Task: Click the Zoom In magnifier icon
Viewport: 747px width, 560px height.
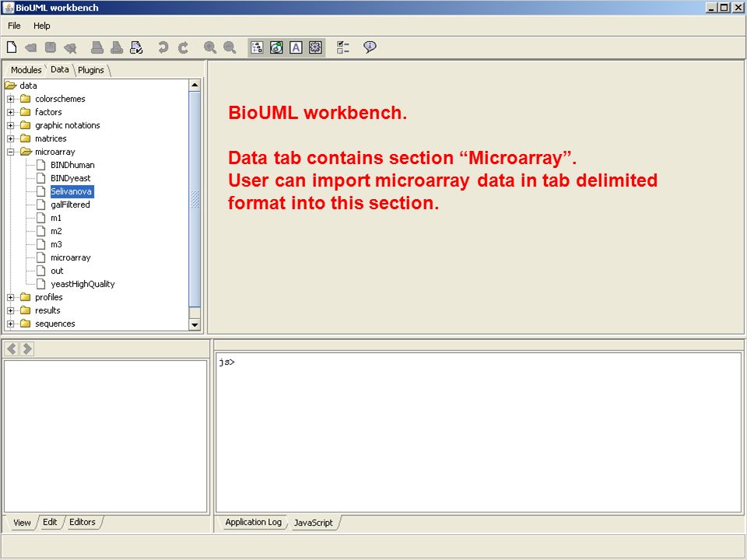Action: click(x=209, y=47)
